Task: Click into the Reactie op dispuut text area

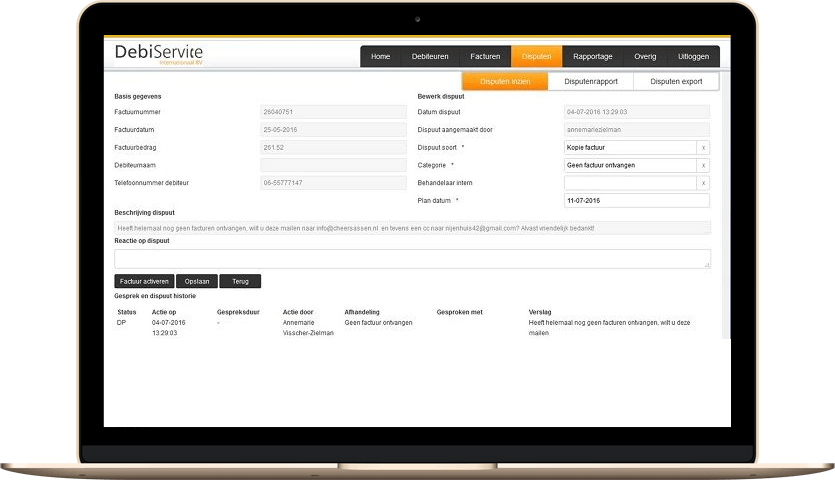Action: 412,259
